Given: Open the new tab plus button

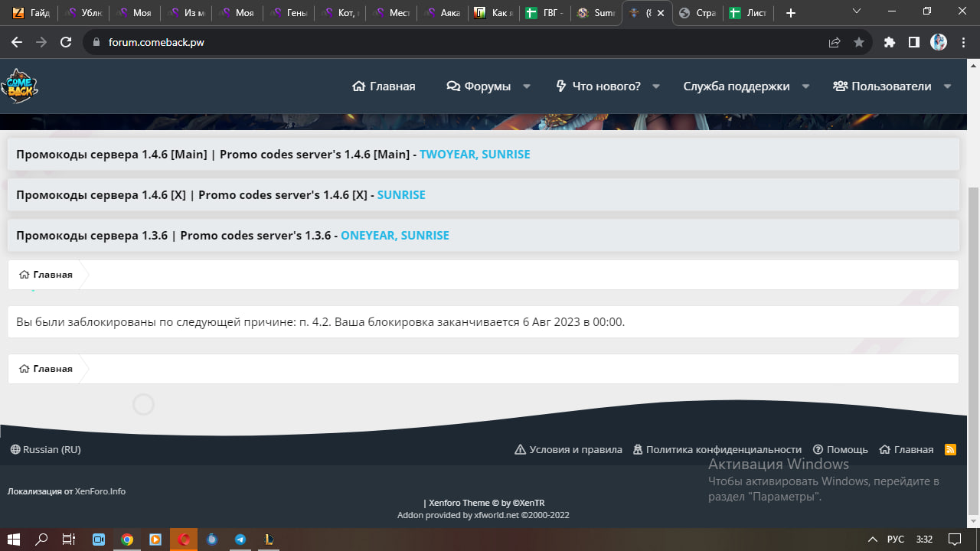Looking at the screenshot, I should click(791, 13).
